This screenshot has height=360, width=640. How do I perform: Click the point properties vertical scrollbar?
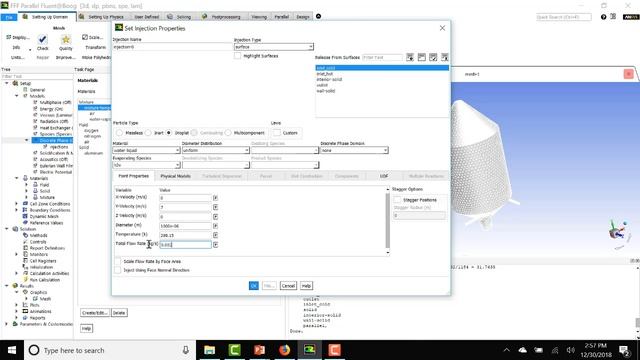point(387,220)
